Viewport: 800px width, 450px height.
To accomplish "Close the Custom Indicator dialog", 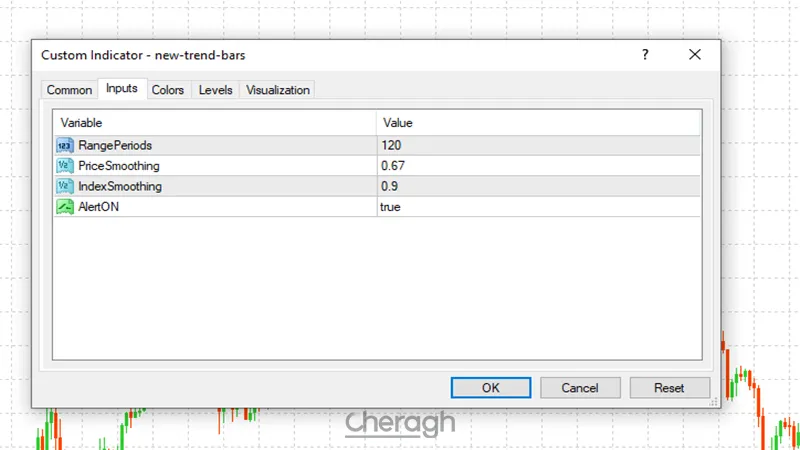I will pyautogui.click(x=695, y=56).
